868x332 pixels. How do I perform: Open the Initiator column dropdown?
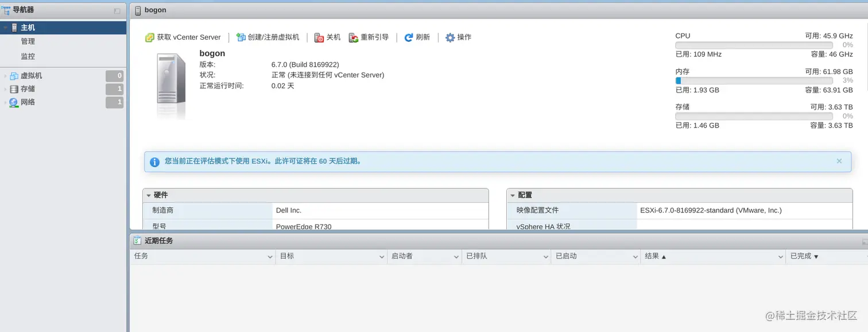pyautogui.click(x=456, y=257)
